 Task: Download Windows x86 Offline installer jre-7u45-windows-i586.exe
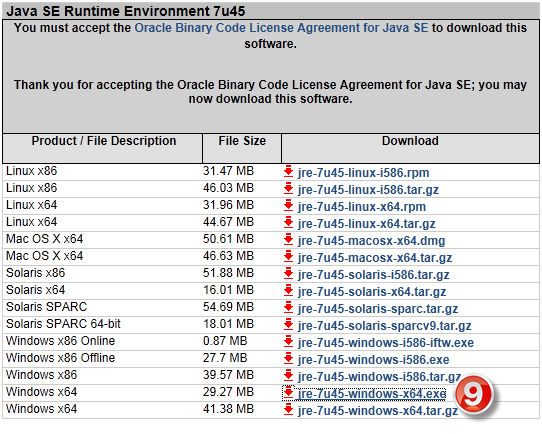click(373, 360)
